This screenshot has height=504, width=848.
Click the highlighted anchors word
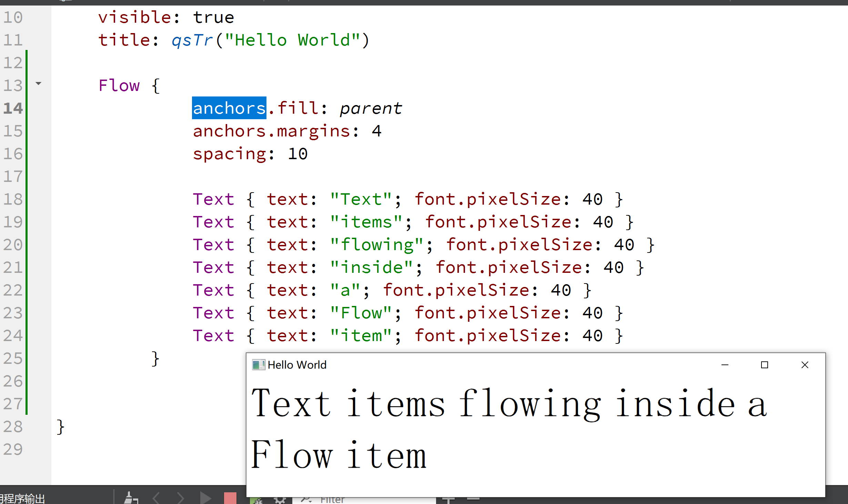[x=229, y=108]
